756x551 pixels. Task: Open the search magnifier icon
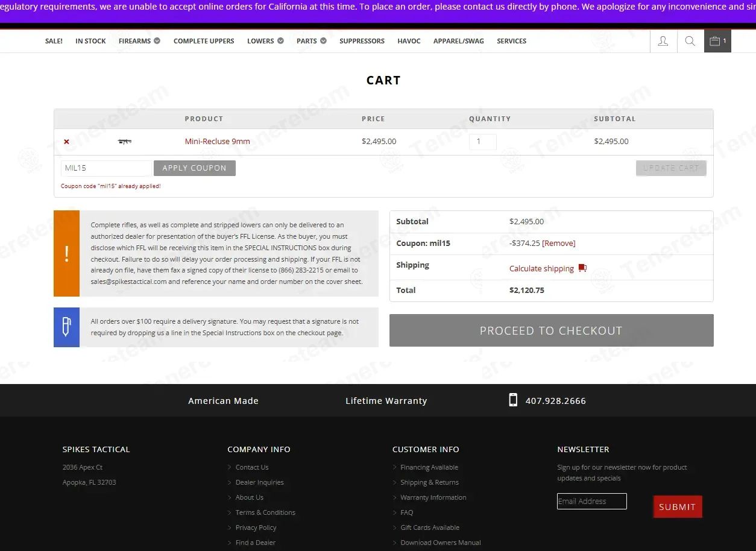pyautogui.click(x=690, y=41)
